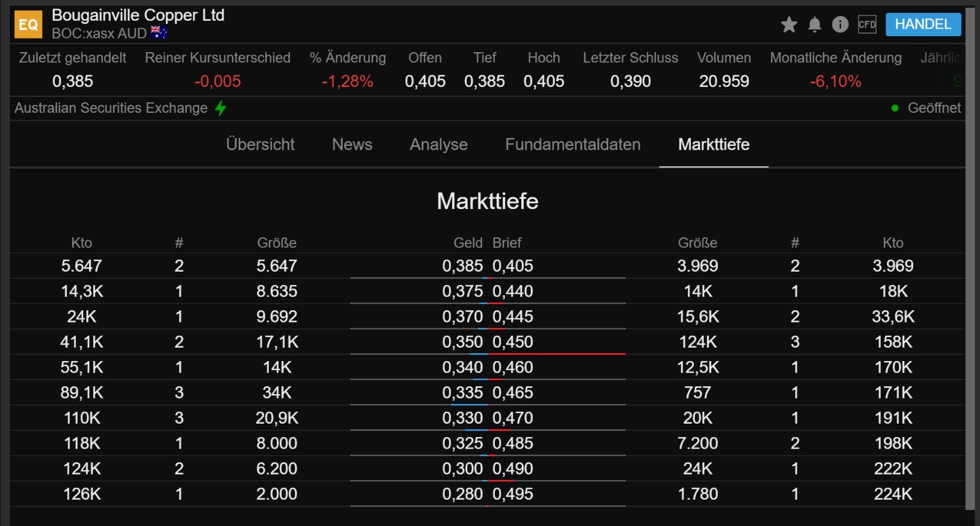980x526 pixels.
Task: Click the CFD icon
Action: pyautogui.click(x=867, y=25)
